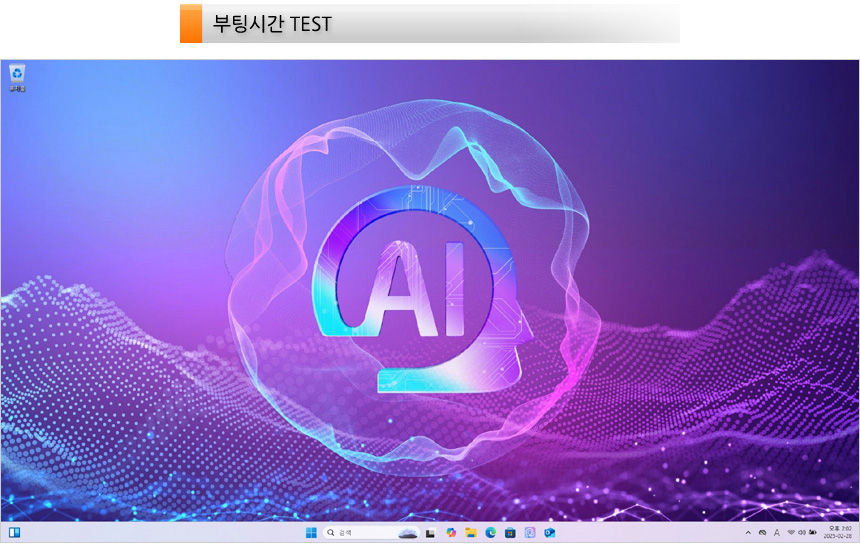
Task: Open the Microsoft Store app
Action: pyautogui.click(x=510, y=532)
